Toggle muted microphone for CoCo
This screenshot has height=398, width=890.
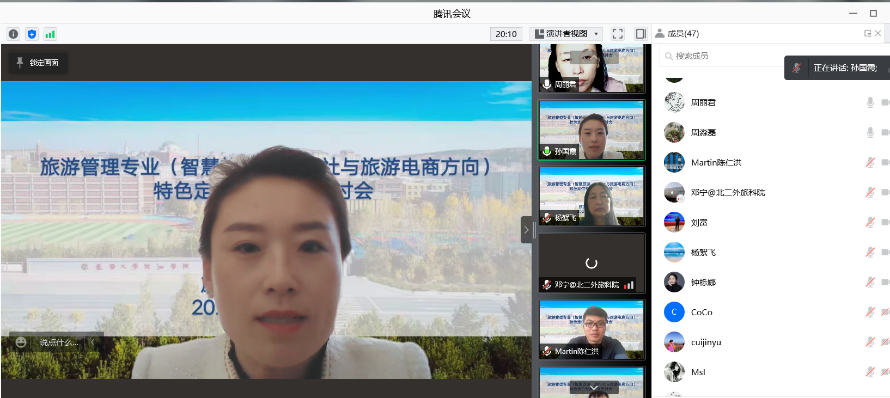point(870,312)
